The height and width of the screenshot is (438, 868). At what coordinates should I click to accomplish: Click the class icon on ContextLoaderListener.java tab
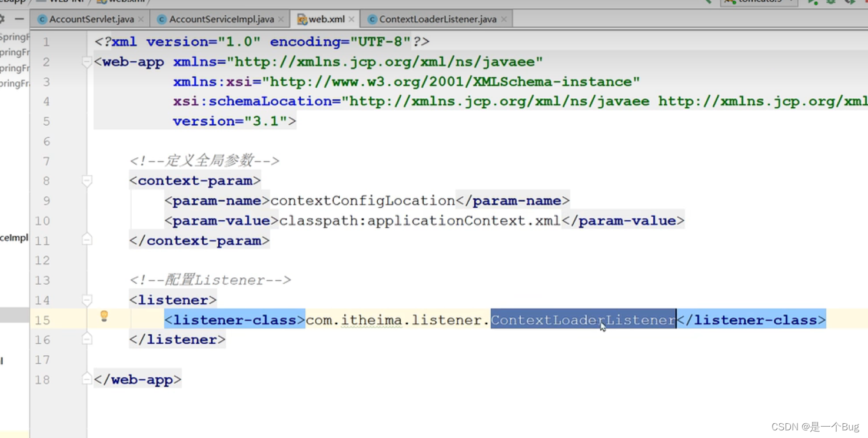point(372,19)
